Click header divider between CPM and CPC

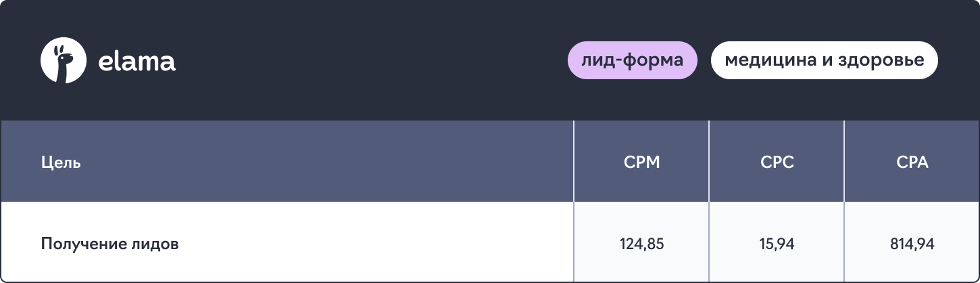(x=709, y=161)
